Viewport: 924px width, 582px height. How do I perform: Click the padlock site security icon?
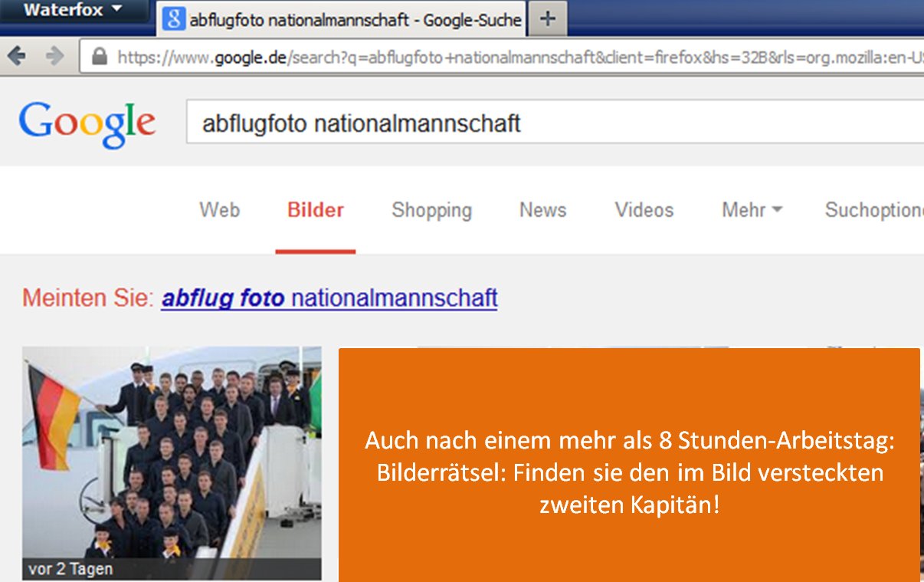tap(99, 57)
